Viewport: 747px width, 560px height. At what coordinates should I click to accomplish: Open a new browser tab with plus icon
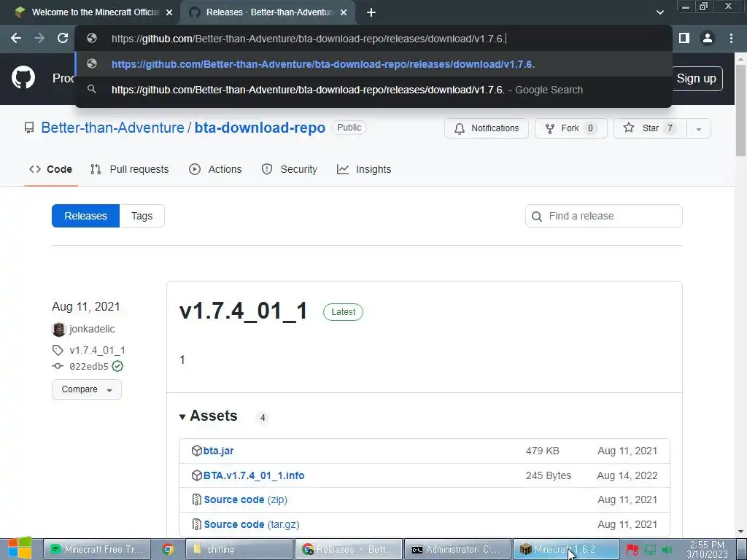(371, 12)
